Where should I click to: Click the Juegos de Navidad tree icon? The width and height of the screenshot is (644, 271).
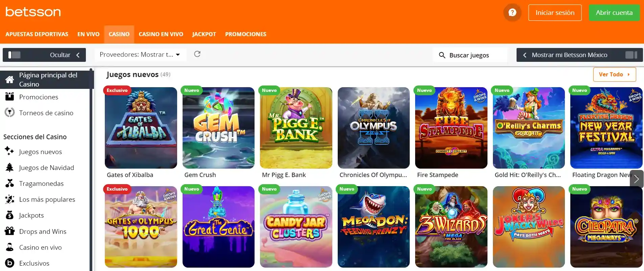click(x=9, y=167)
